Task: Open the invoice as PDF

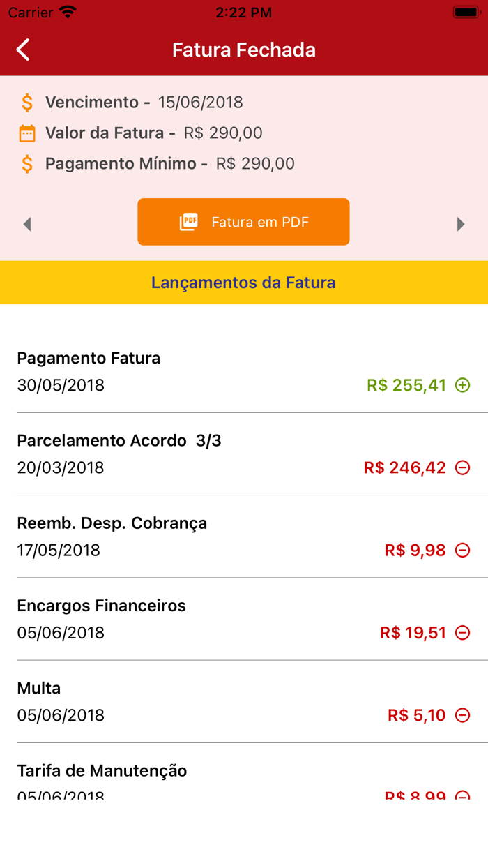Action: [x=243, y=221]
